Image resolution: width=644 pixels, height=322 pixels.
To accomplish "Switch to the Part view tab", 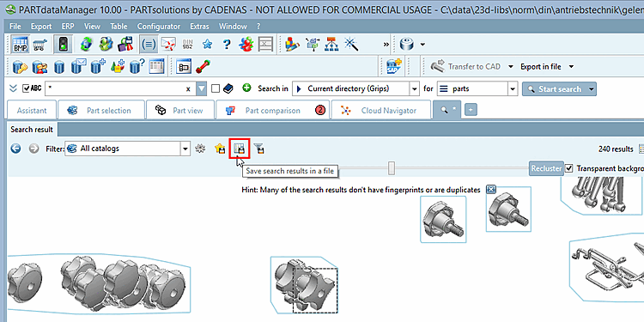I will [x=180, y=111].
